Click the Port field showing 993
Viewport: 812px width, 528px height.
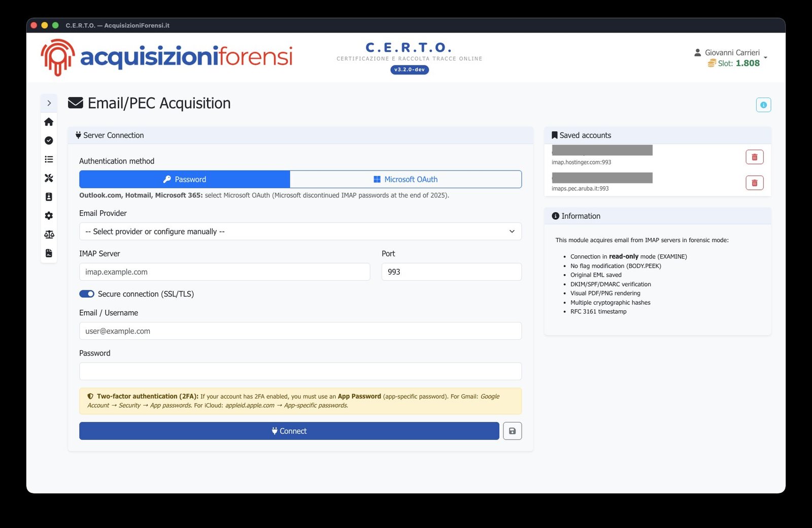(452, 272)
